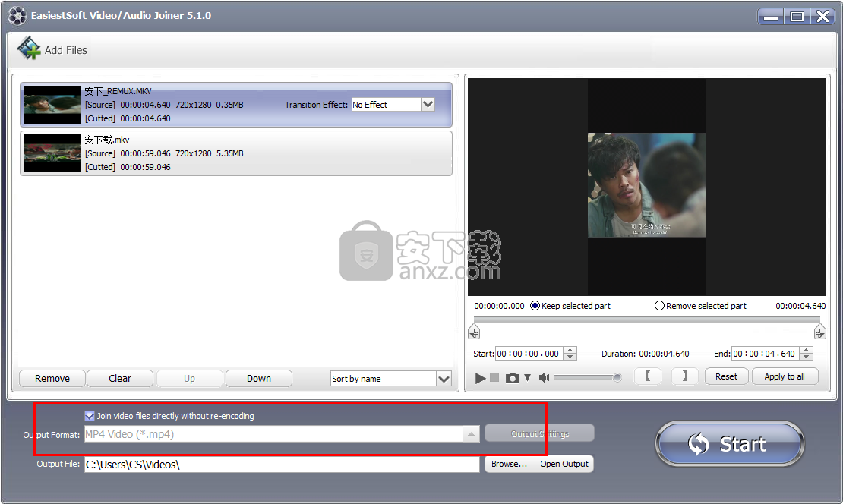Viewport: 843px width, 504px height.
Task: Click the 5.35MB source size text
Action: pos(229,153)
